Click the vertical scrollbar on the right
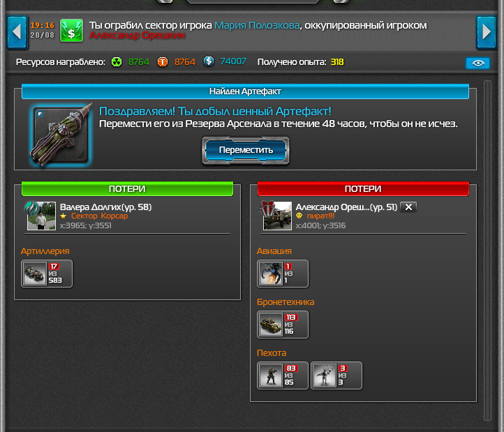The height and width of the screenshot is (432, 504). 487,251
